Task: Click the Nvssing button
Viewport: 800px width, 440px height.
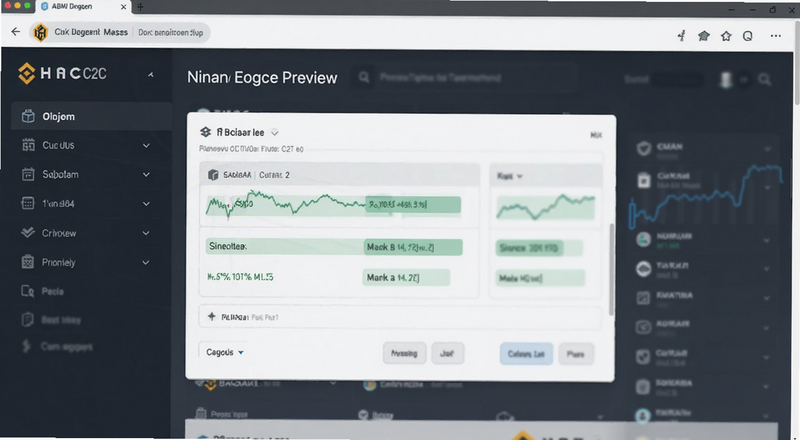Action: coord(404,353)
